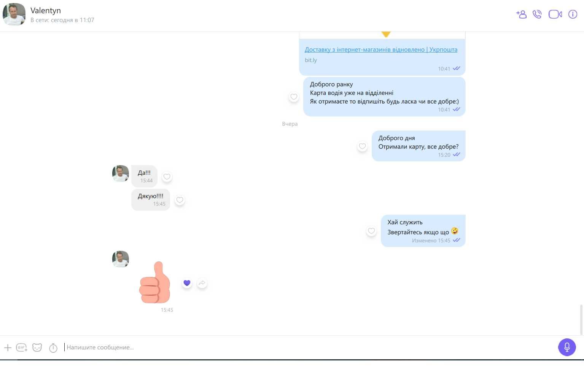Viewport: 584px width, 392px height.
Task: Open the sticker picker
Action: (37, 347)
